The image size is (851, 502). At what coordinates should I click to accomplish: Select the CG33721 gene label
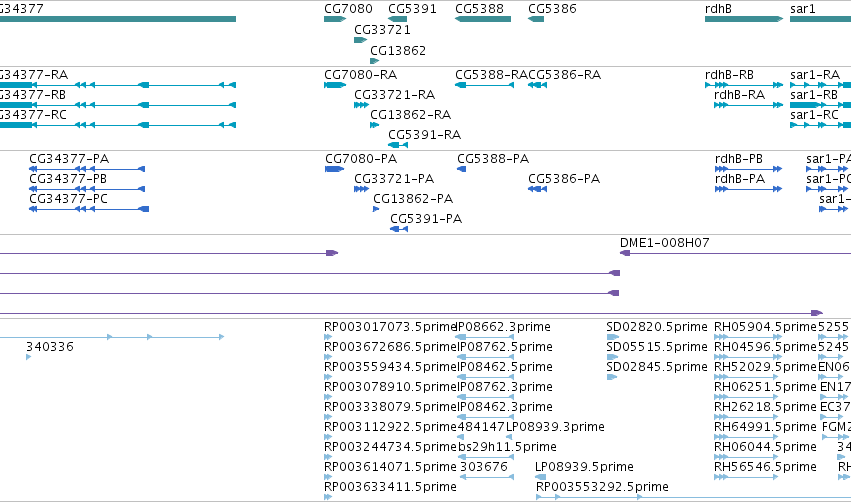point(382,30)
